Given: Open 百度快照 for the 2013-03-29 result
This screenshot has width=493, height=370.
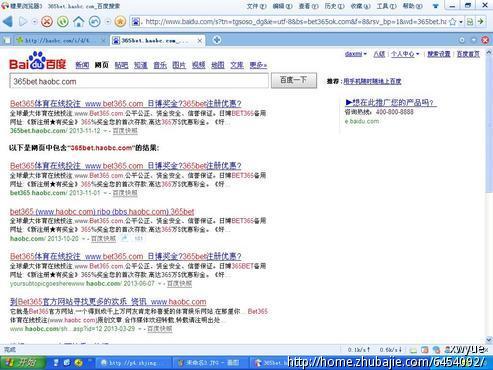Looking at the screenshot, I should 159,329.
